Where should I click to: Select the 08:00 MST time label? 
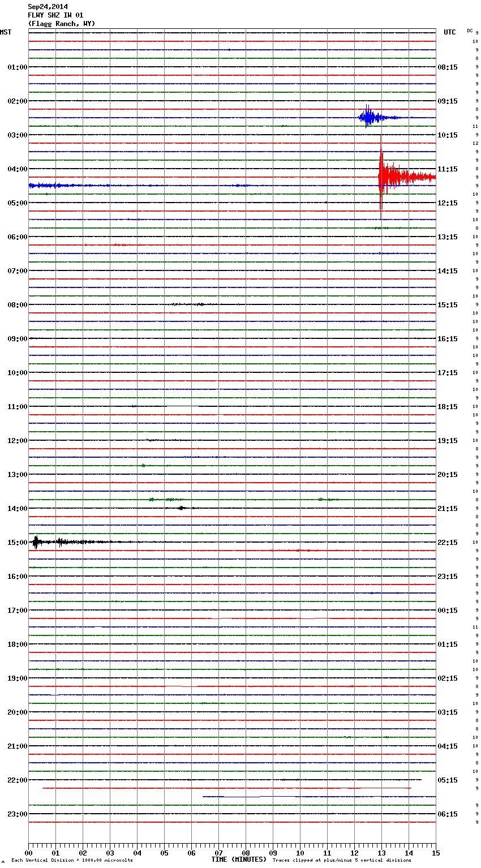(17, 305)
